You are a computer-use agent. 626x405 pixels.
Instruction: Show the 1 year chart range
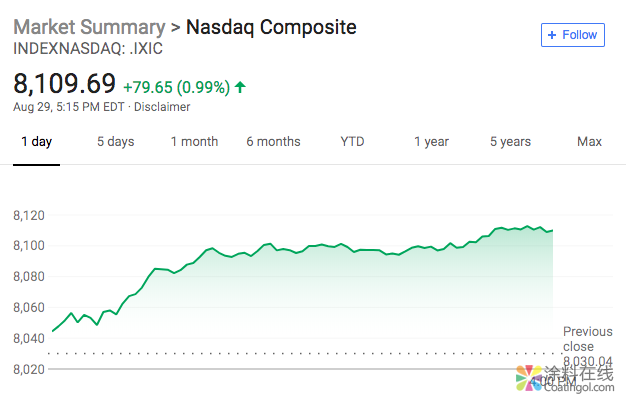(431, 142)
